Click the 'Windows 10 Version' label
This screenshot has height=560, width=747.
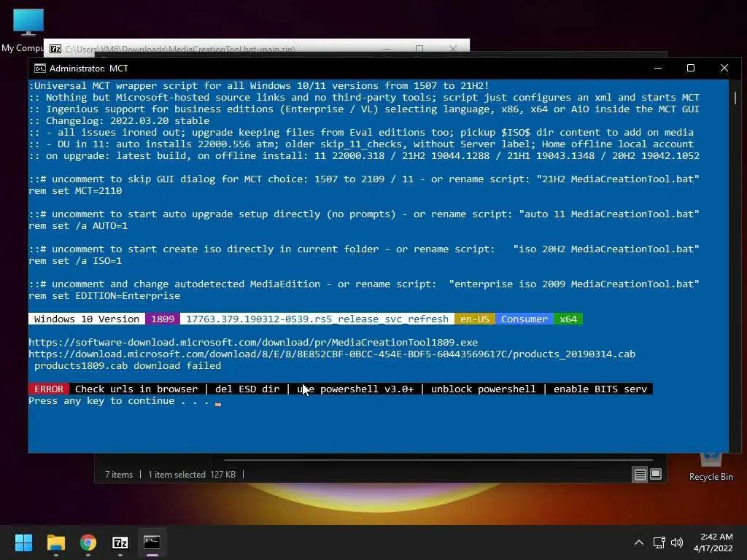[87, 319]
